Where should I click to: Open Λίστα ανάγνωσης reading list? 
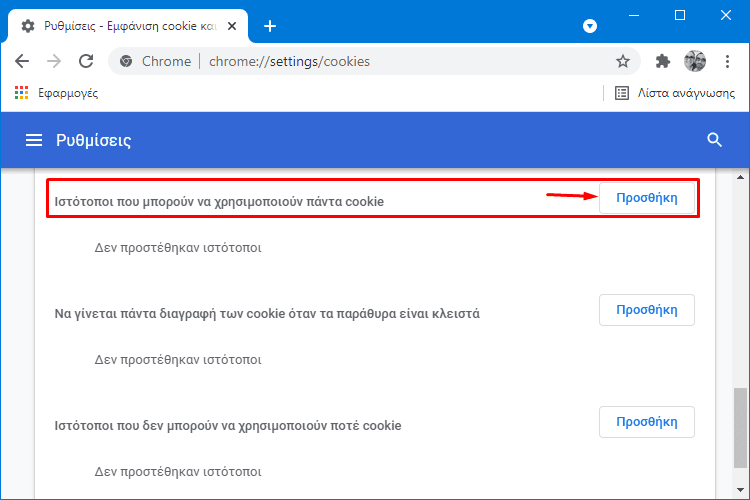tap(675, 93)
